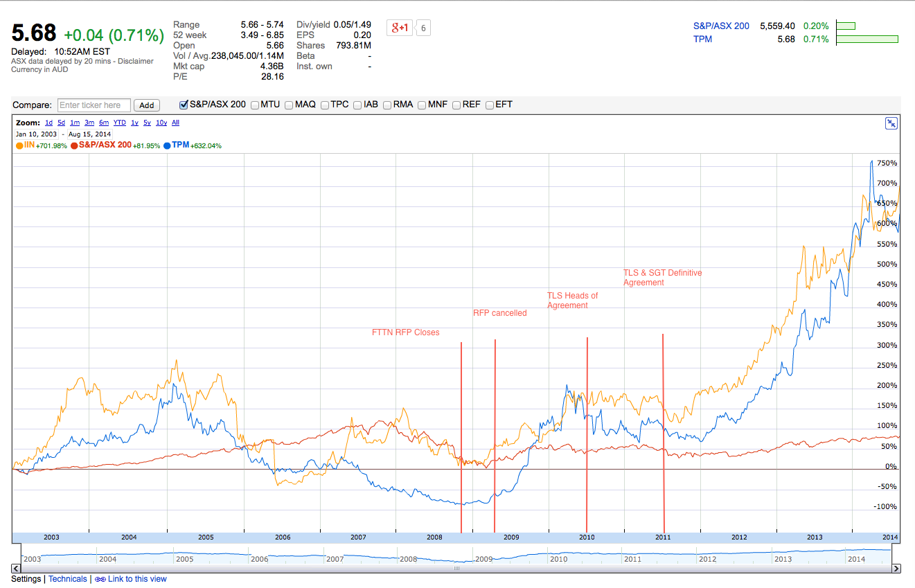Zoom the chart to 1m
This screenshot has width=915, height=588.
[75, 123]
